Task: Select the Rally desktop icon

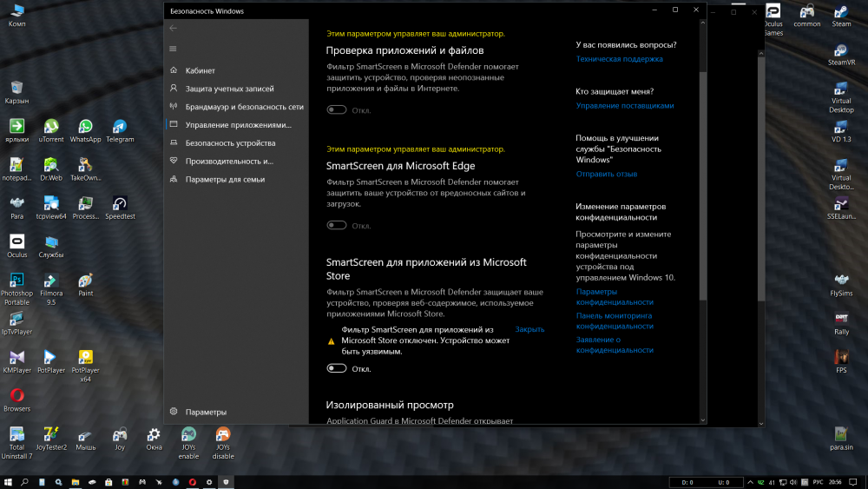Action: (x=841, y=323)
